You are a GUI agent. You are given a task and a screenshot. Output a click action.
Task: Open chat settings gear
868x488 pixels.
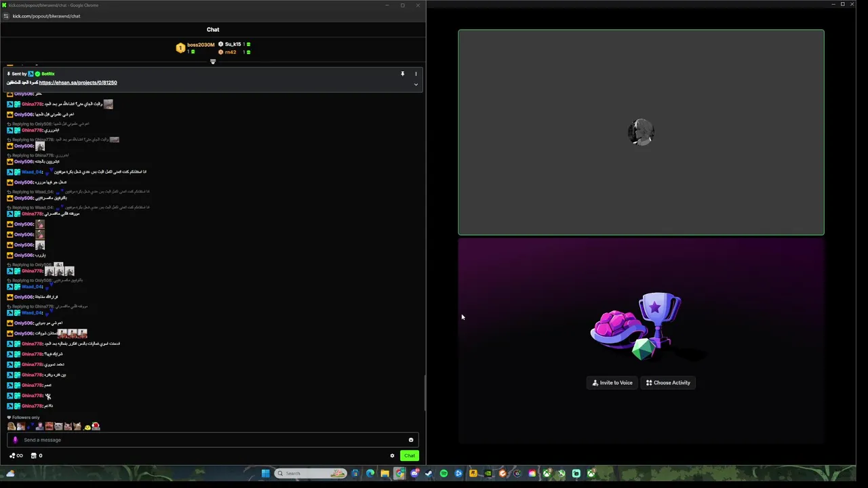[x=392, y=455]
